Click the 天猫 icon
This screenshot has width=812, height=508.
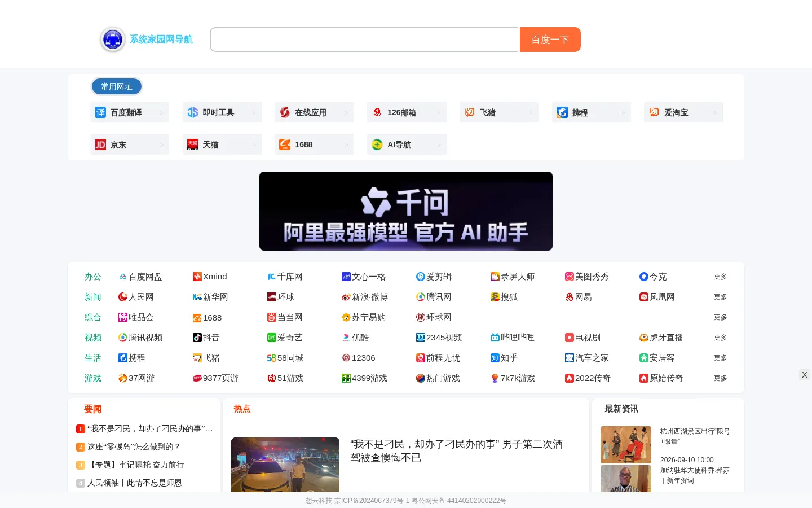pos(193,144)
